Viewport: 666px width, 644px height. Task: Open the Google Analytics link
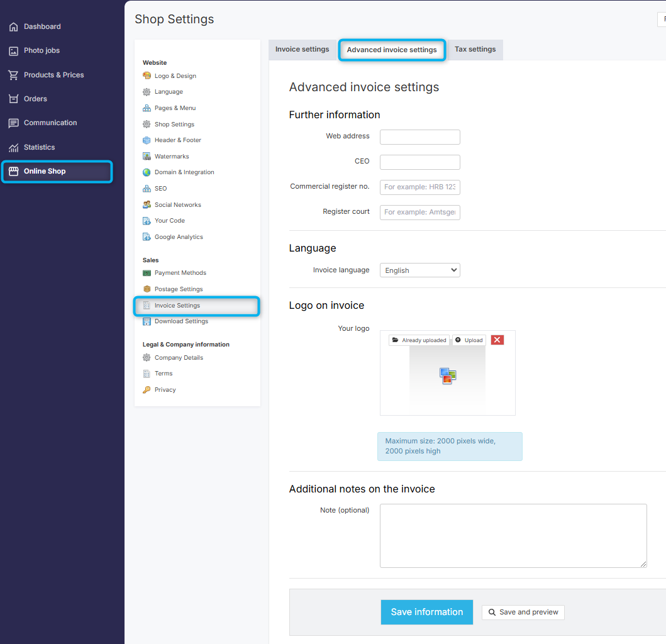[179, 236]
